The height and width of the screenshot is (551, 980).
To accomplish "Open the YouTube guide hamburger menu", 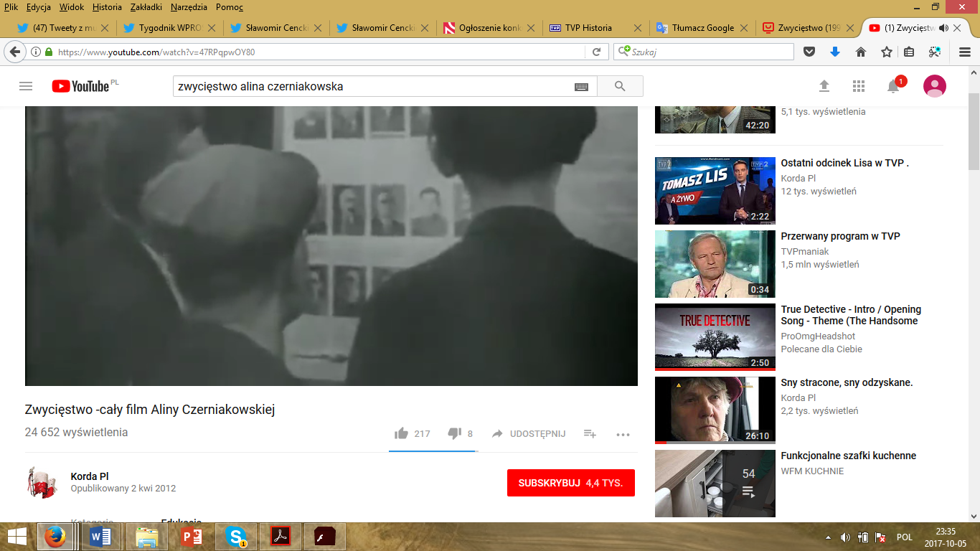I will click(x=26, y=86).
